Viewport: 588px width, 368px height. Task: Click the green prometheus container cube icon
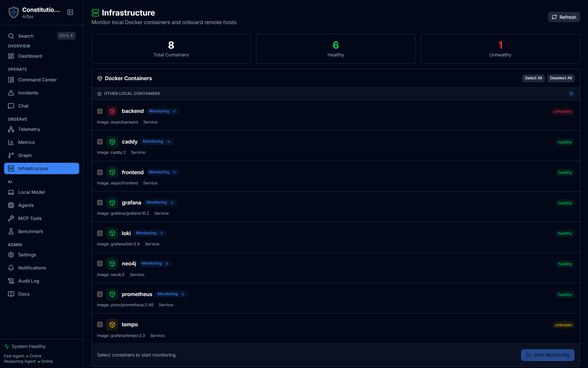coord(112,294)
